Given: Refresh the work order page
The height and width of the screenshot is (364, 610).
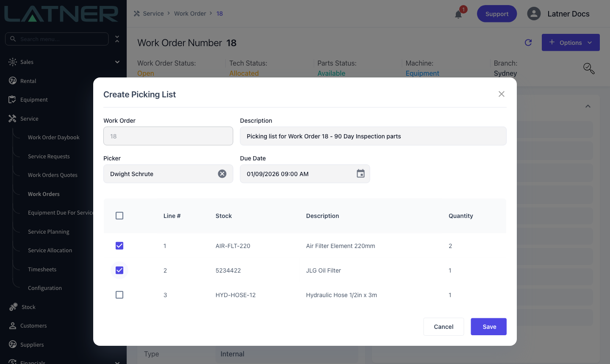Looking at the screenshot, I should coord(528,42).
